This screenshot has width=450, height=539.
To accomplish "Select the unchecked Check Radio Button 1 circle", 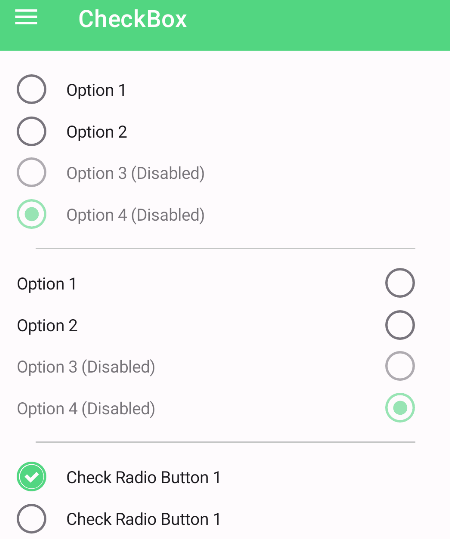I will tap(32, 518).
